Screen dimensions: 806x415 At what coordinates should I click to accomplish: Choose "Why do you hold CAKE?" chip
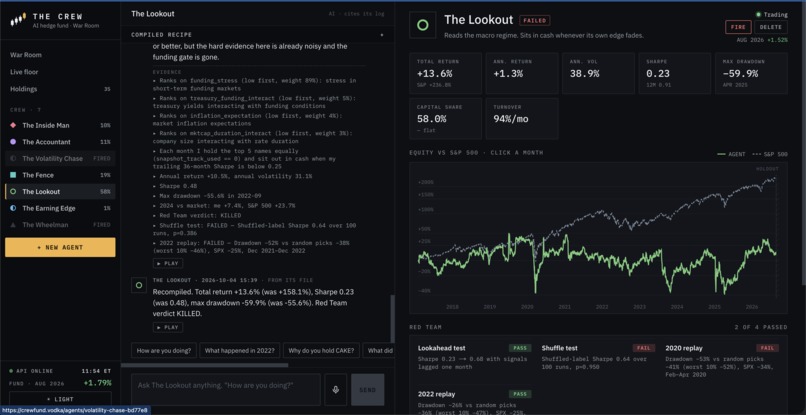(x=321, y=351)
